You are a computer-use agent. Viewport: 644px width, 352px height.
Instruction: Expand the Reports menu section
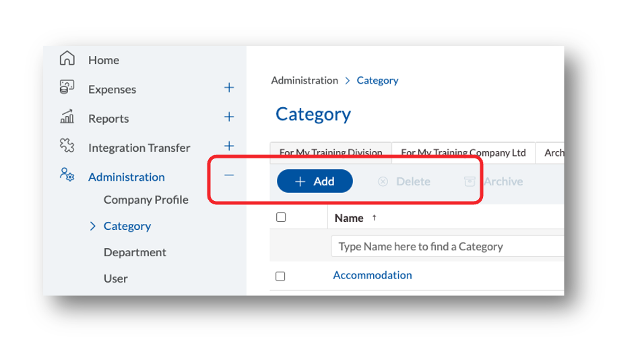[x=229, y=117]
